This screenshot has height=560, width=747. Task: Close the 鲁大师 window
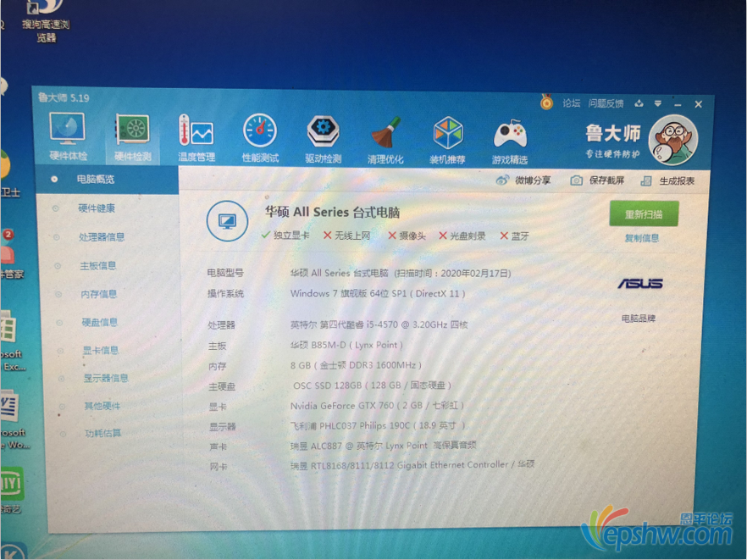tap(699, 104)
